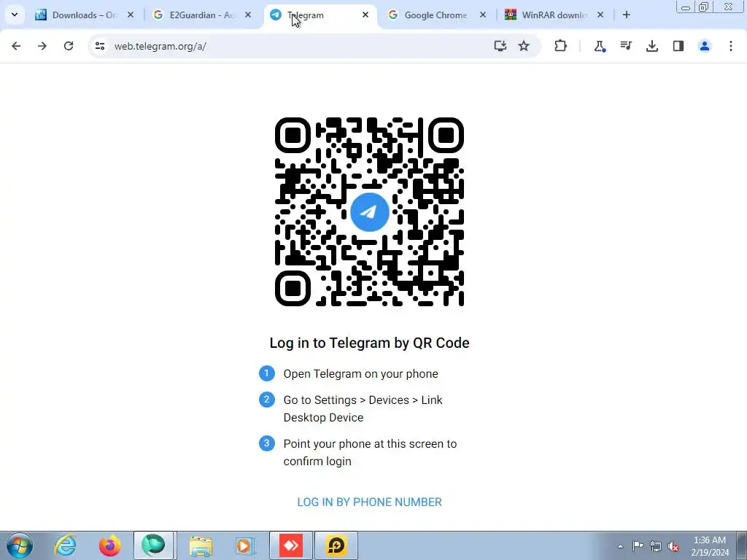Toggle the side panel icon
This screenshot has height=560, width=747.
(x=678, y=46)
